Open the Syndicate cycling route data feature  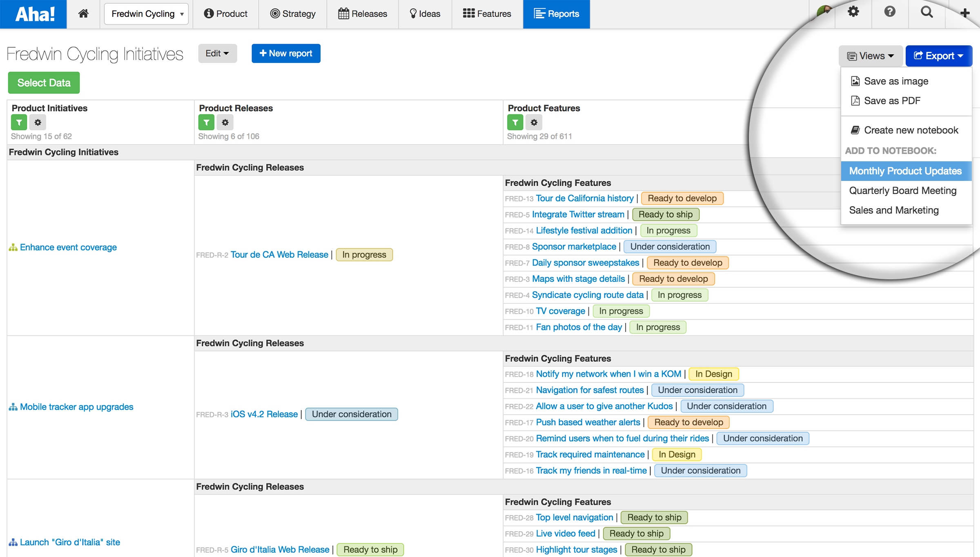click(x=588, y=295)
